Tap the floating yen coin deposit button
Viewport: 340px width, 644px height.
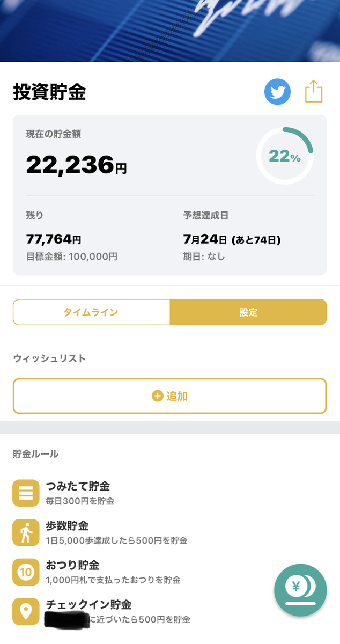click(x=300, y=590)
